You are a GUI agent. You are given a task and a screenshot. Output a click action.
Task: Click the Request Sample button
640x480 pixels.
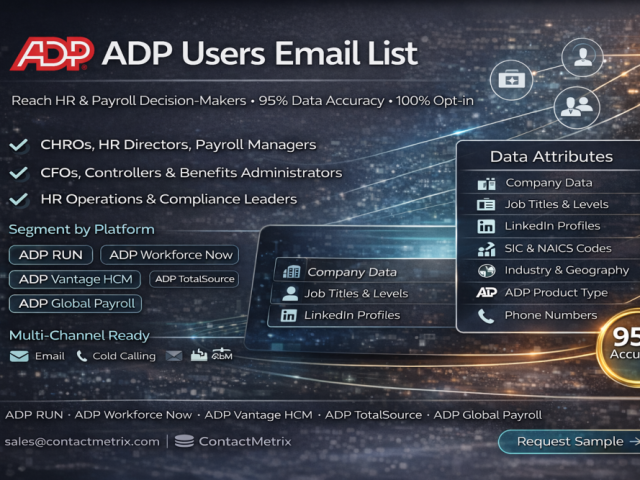point(569,442)
